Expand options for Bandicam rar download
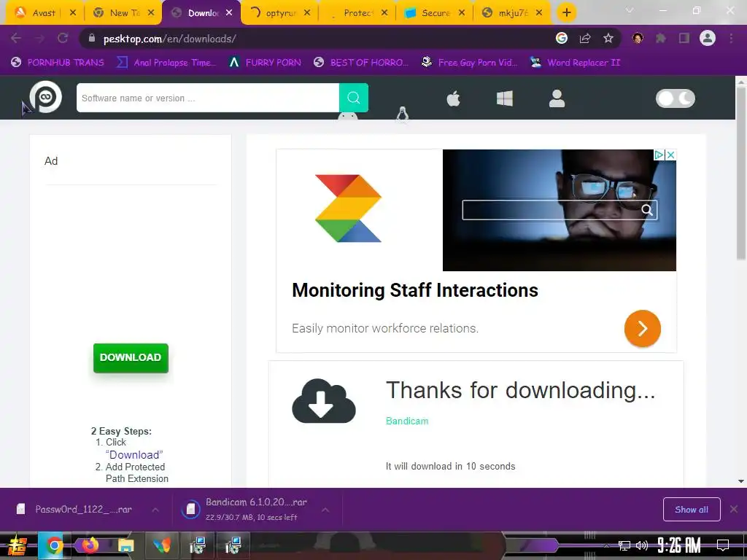Screen dimensions: 747x560 click(x=325, y=510)
